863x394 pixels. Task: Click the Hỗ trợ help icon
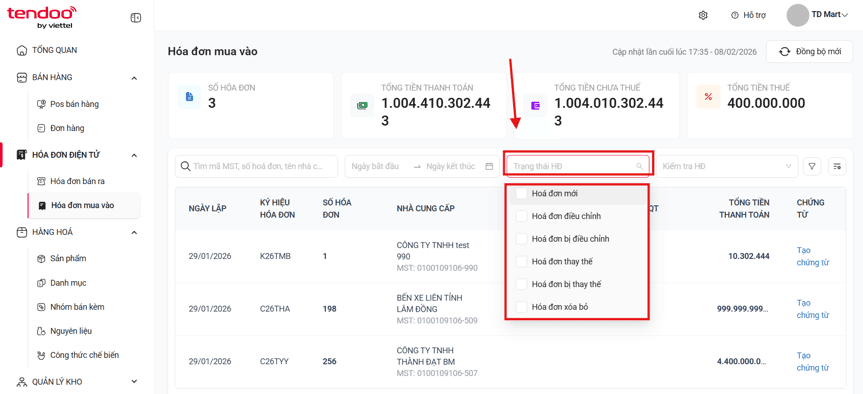coord(734,15)
